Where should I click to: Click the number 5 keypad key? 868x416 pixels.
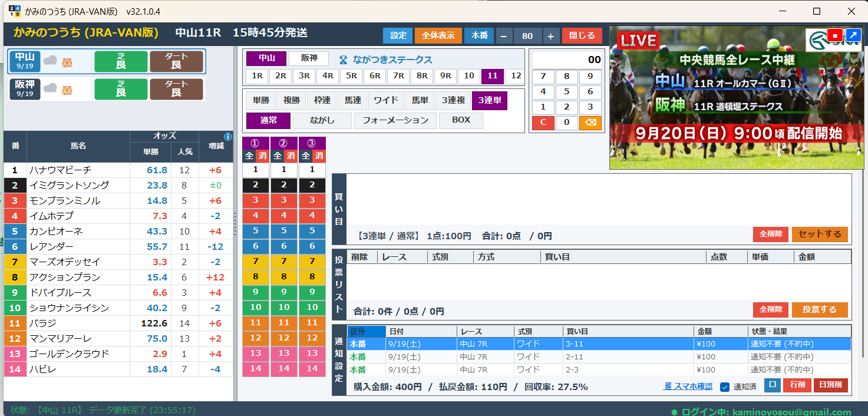tap(566, 92)
